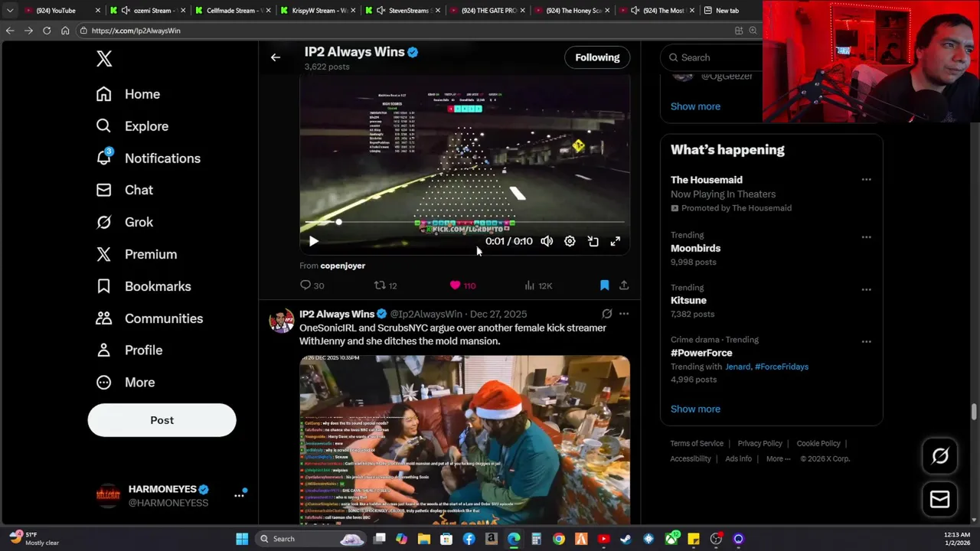Open the copenjoyer source link
This screenshot has width=980, height=551.
(x=342, y=266)
